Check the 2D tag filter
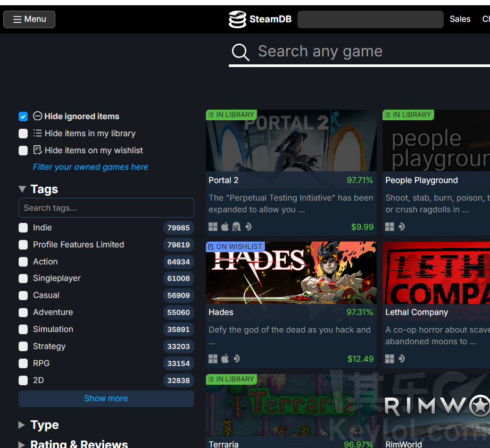 click(x=23, y=380)
